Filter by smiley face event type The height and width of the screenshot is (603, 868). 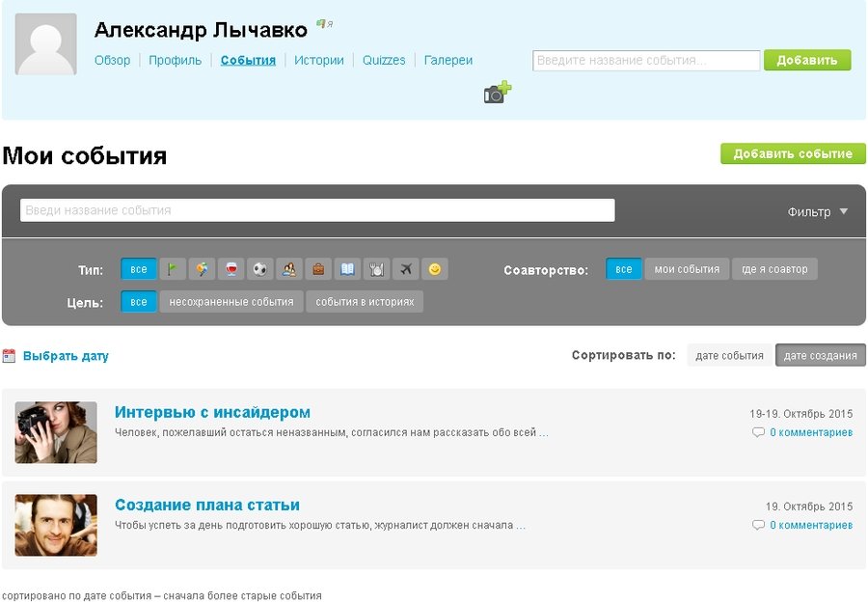point(435,269)
